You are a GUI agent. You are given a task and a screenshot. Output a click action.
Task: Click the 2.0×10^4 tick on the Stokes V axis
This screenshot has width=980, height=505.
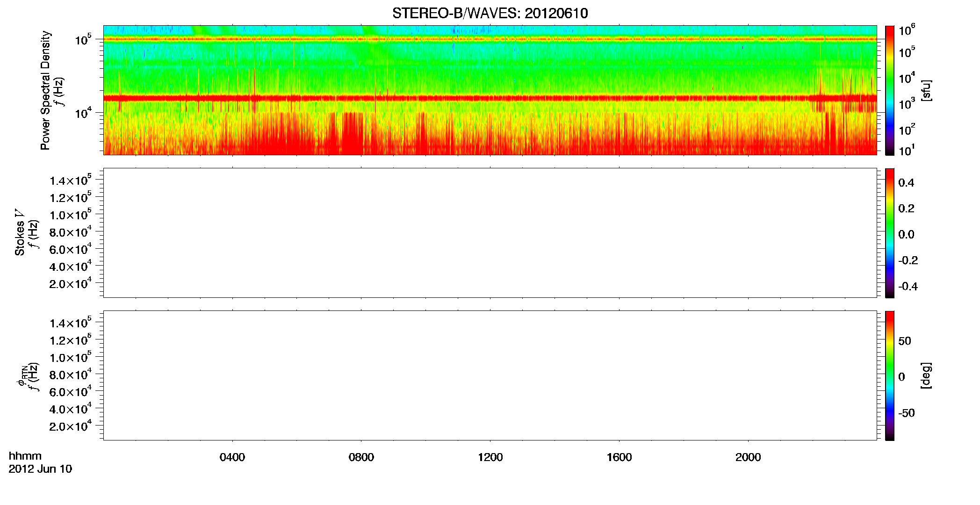point(71,283)
